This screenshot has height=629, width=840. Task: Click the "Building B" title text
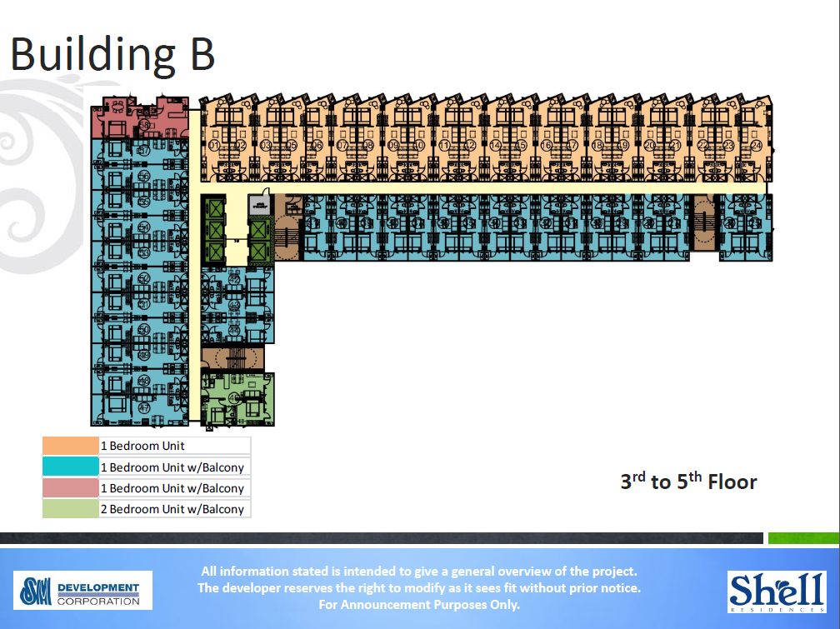pos(112,55)
